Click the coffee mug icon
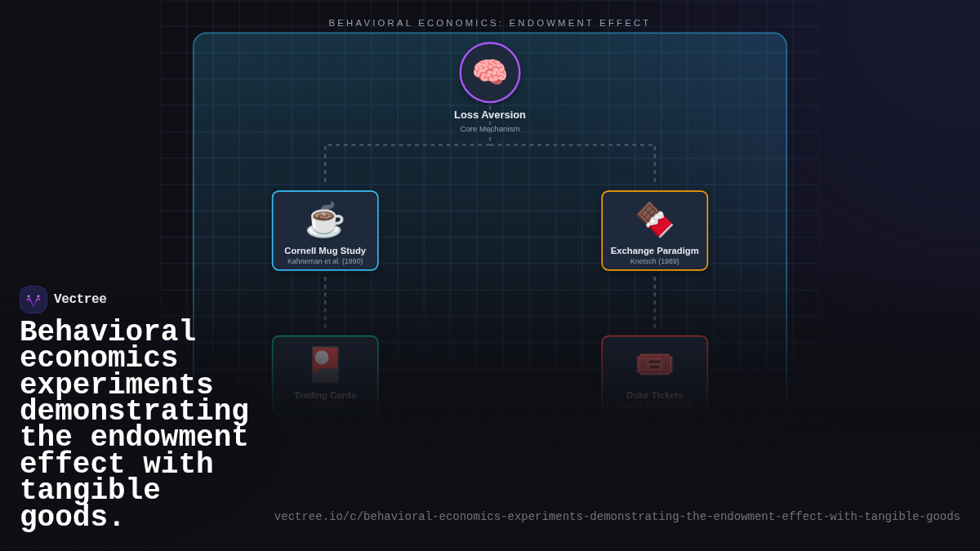The image size is (980, 551). [x=325, y=220]
